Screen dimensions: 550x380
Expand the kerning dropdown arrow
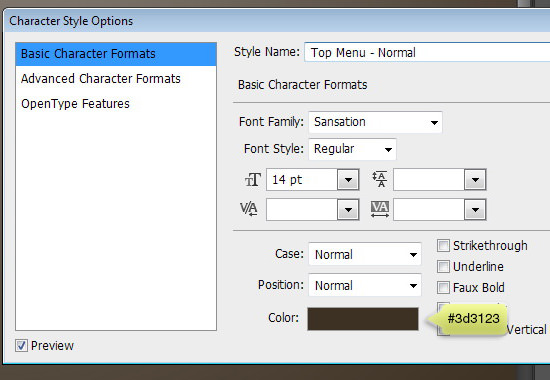point(348,210)
